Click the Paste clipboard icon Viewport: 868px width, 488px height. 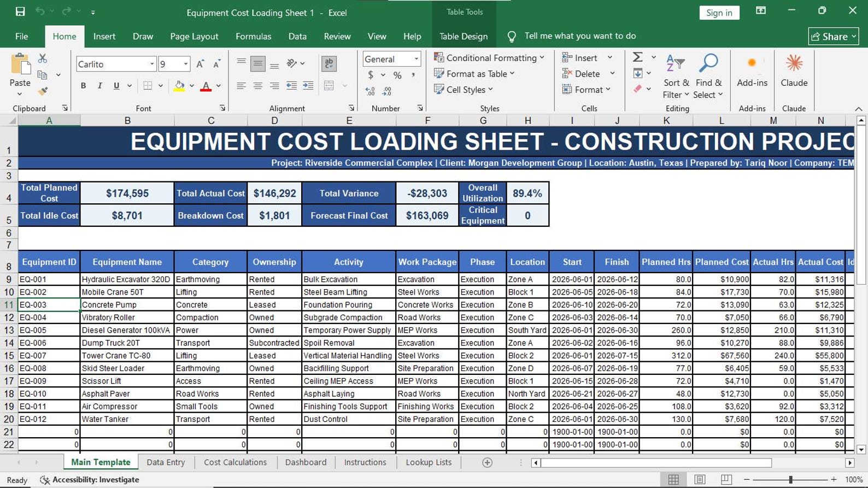coord(20,64)
